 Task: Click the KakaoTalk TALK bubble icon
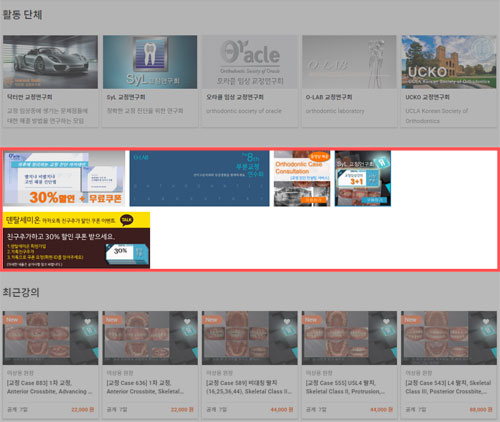click(127, 220)
